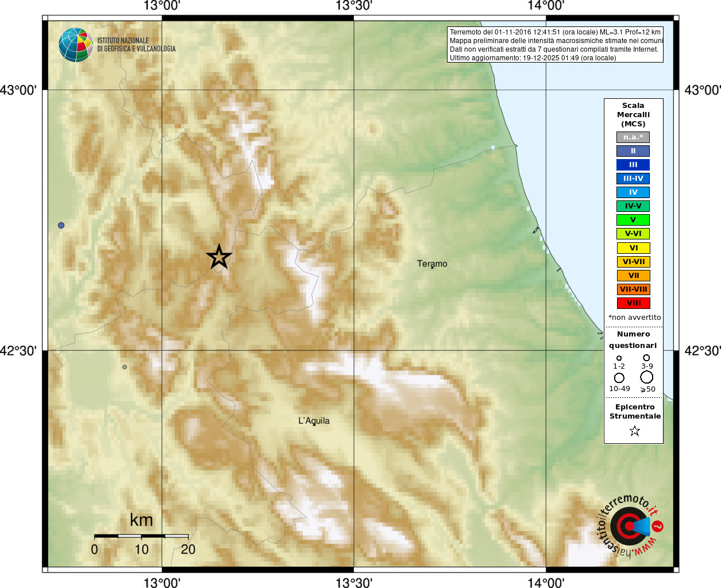Click the left 42°30' latitude label

pos(18,350)
